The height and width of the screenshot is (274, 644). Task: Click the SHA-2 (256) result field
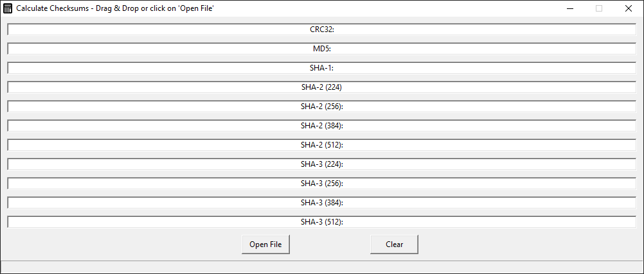tap(321, 107)
